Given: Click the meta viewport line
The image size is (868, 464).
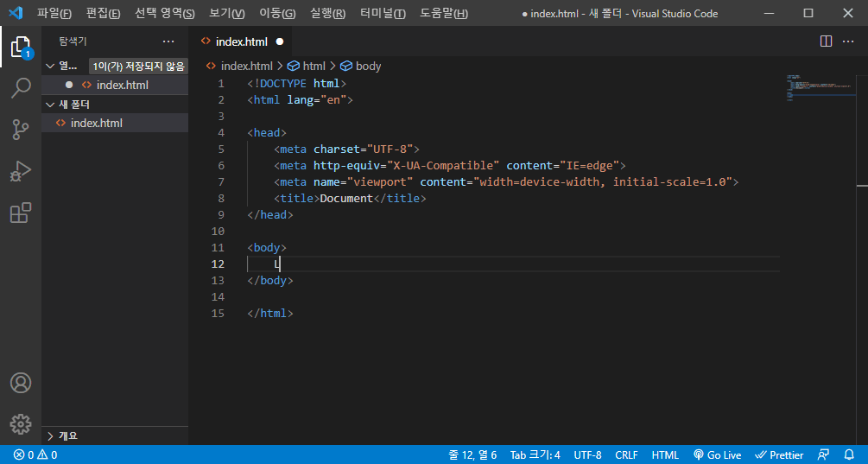Looking at the screenshot, I should [x=506, y=181].
